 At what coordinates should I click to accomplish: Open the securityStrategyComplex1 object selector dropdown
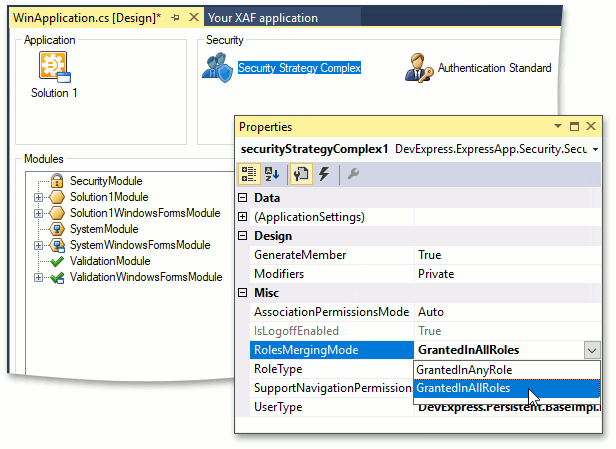point(596,149)
